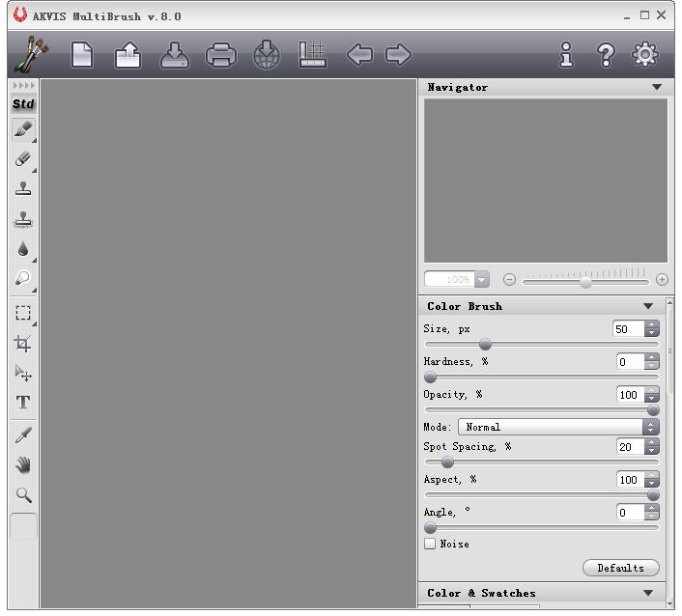Image resolution: width=682 pixels, height=616 pixels.
Task: Open help with the question mark icon
Action: coord(606,55)
